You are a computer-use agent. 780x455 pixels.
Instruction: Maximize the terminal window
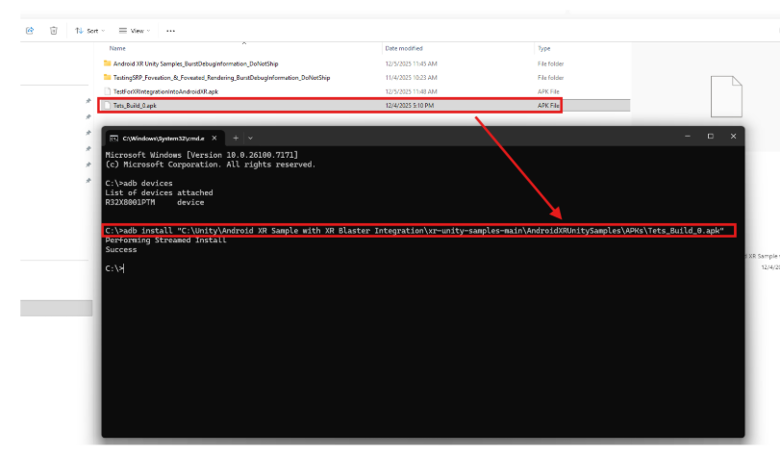click(710, 136)
